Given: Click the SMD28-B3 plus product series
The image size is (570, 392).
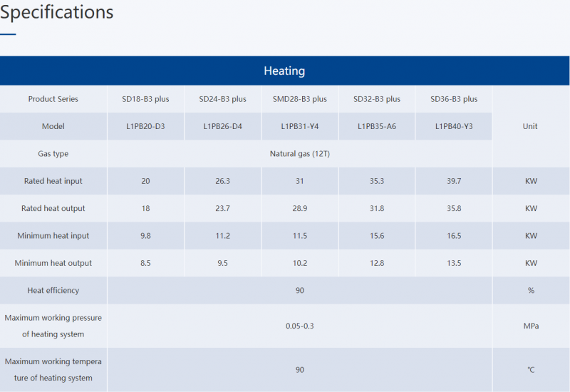Looking at the screenshot, I should pos(299,99).
